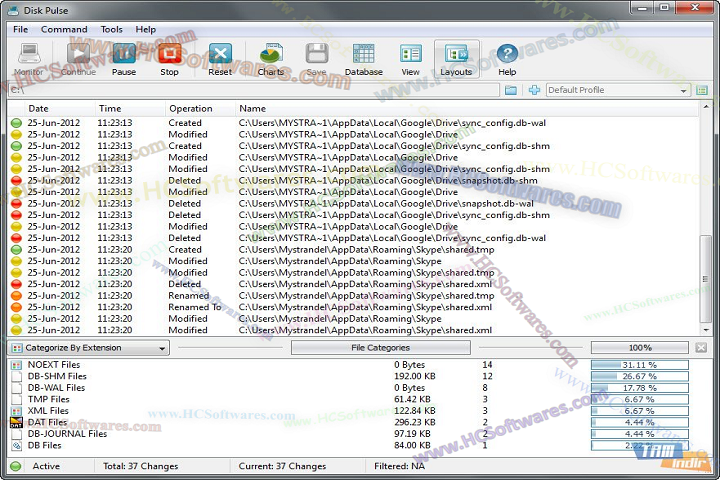The height and width of the screenshot is (480, 720).
Task: Click the 17.78 % progress bar
Action: coord(640,388)
